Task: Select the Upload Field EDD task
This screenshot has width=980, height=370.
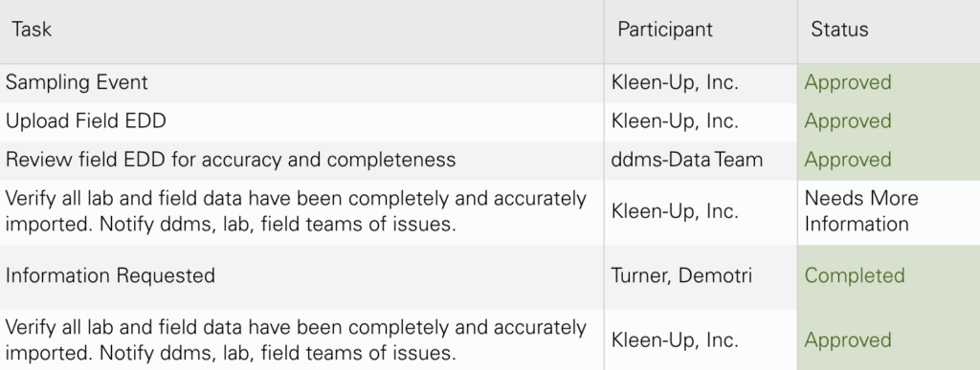Action: (85, 121)
